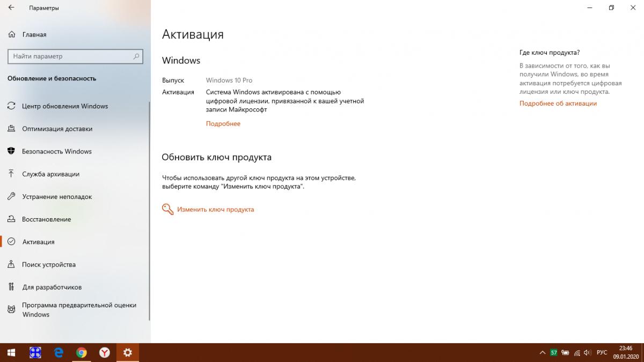
Task: Click the Подробнее link under activation status
Action: pos(223,124)
